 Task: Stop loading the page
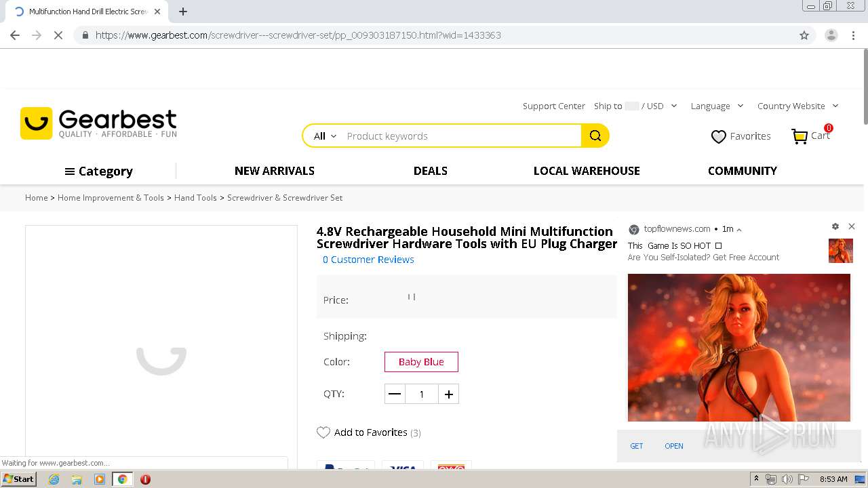tap(58, 35)
